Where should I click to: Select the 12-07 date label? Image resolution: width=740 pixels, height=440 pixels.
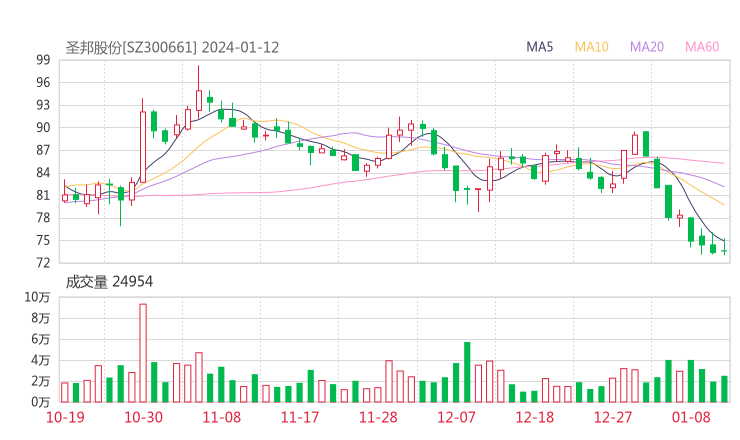456,417
